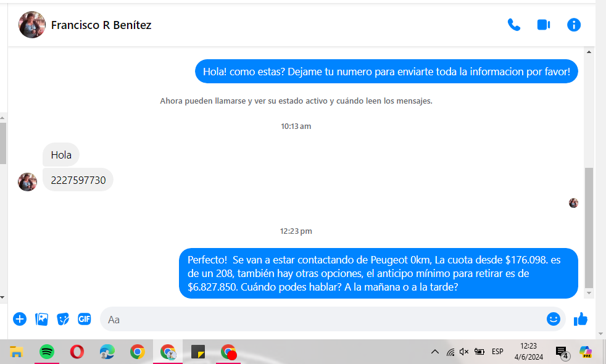This screenshot has height=364, width=606.
Task: Switch ESP keyboard input language
Action: coord(497,352)
